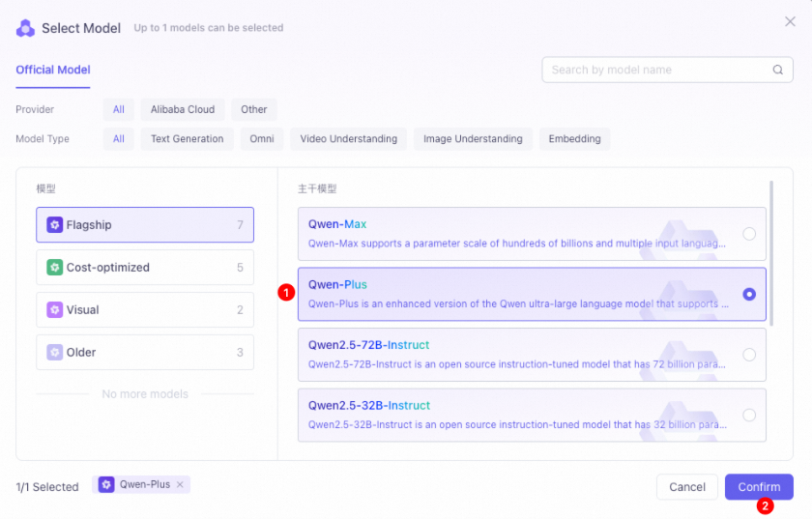Select the Qwen2.5-32B-Instruct radio button

749,416
